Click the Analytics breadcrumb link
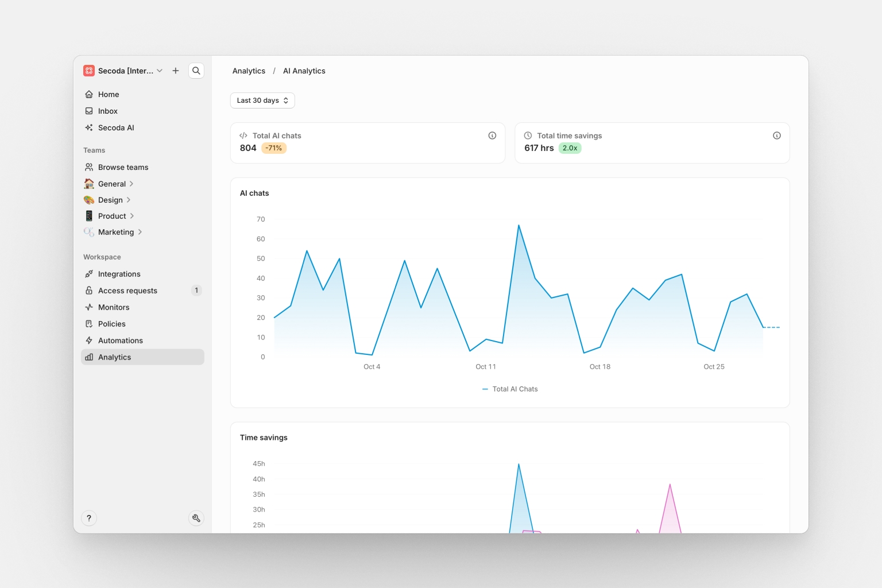This screenshot has height=588, width=882. point(249,71)
